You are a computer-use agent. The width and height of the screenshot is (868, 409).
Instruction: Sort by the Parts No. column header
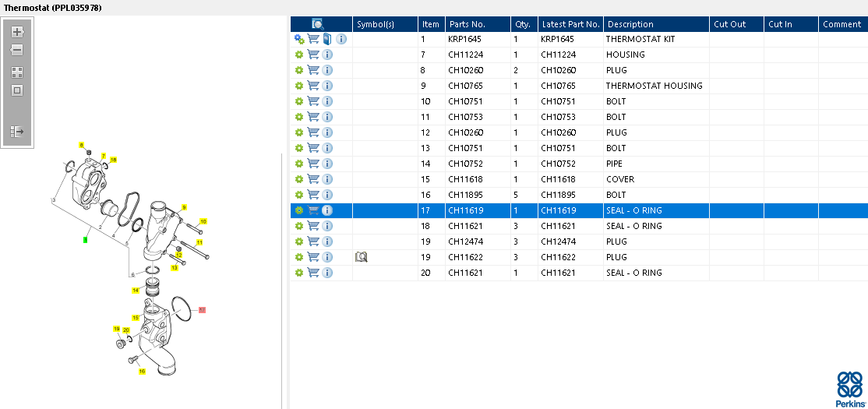tap(477, 24)
